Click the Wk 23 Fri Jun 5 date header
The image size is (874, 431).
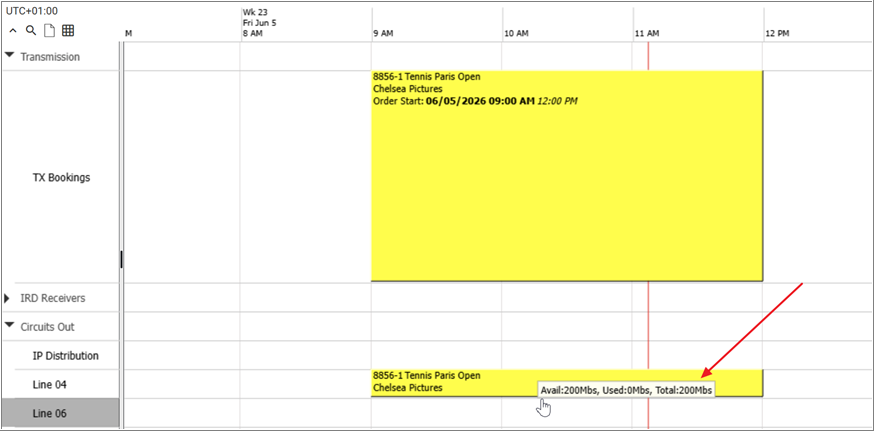click(259, 17)
